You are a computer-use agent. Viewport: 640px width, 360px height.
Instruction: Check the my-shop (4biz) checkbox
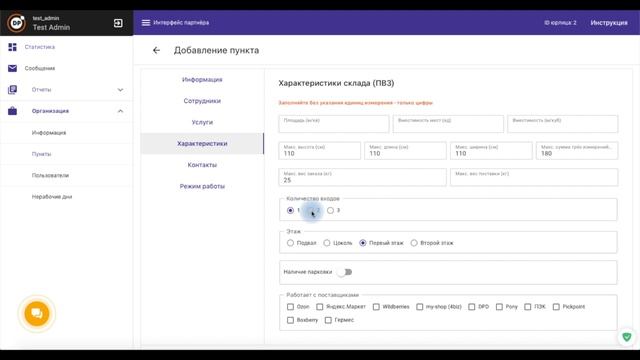click(x=420, y=307)
